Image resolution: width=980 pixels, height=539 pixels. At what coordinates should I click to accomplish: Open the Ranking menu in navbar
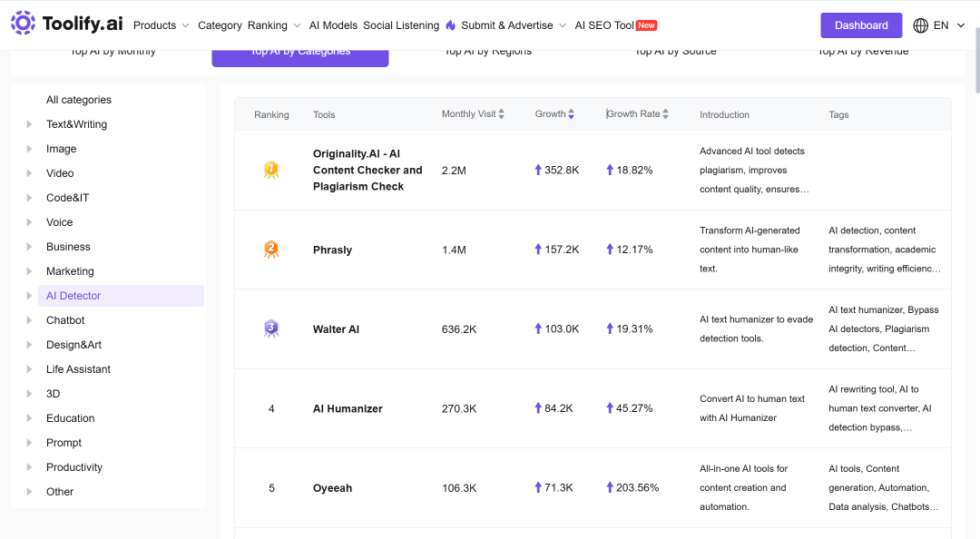(x=274, y=25)
